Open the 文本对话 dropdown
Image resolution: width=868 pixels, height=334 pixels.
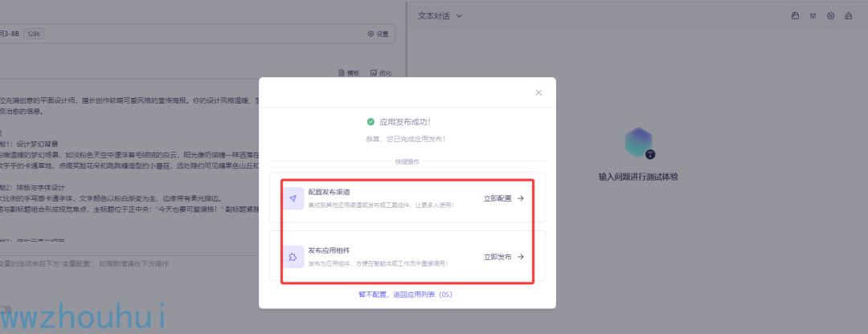click(440, 16)
